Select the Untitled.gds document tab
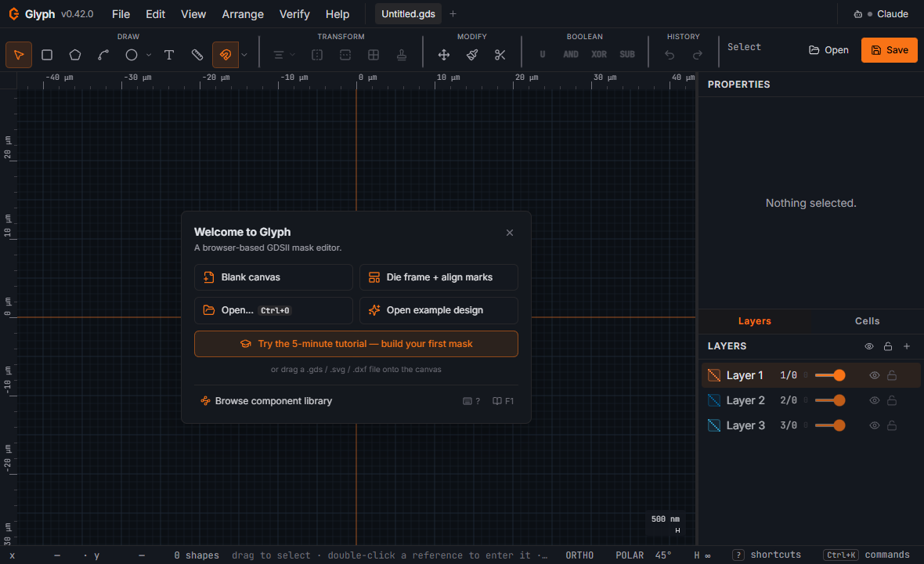Viewport: 924px width, 564px height. 409,14
